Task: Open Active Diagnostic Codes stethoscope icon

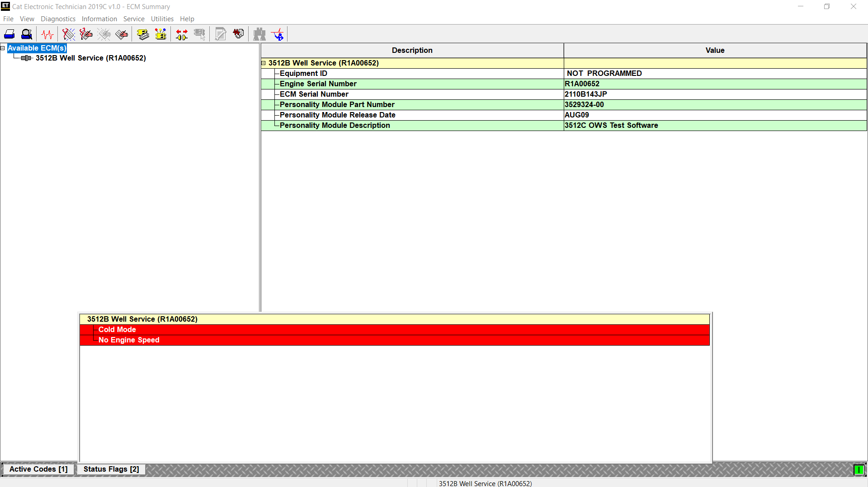Action: [68, 34]
